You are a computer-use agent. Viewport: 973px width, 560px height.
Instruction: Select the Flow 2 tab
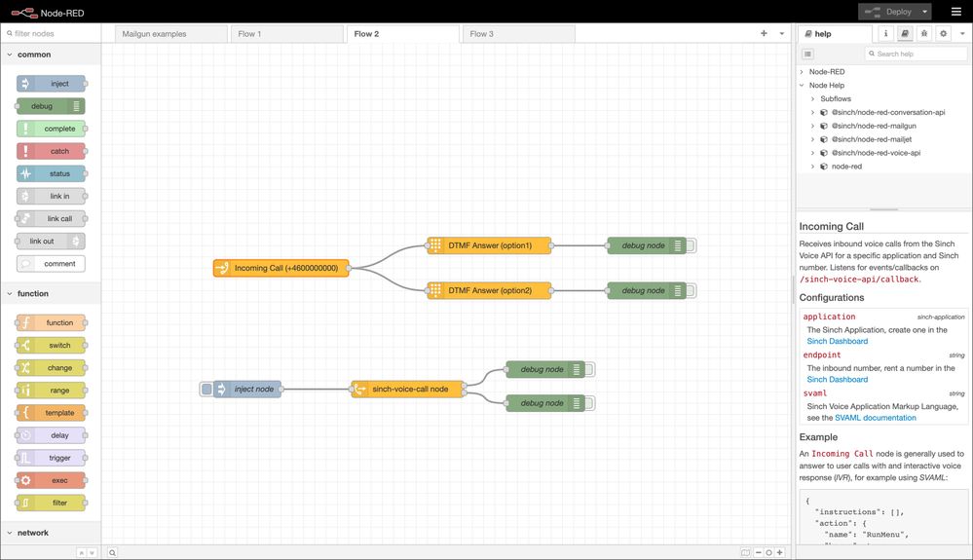(x=402, y=34)
